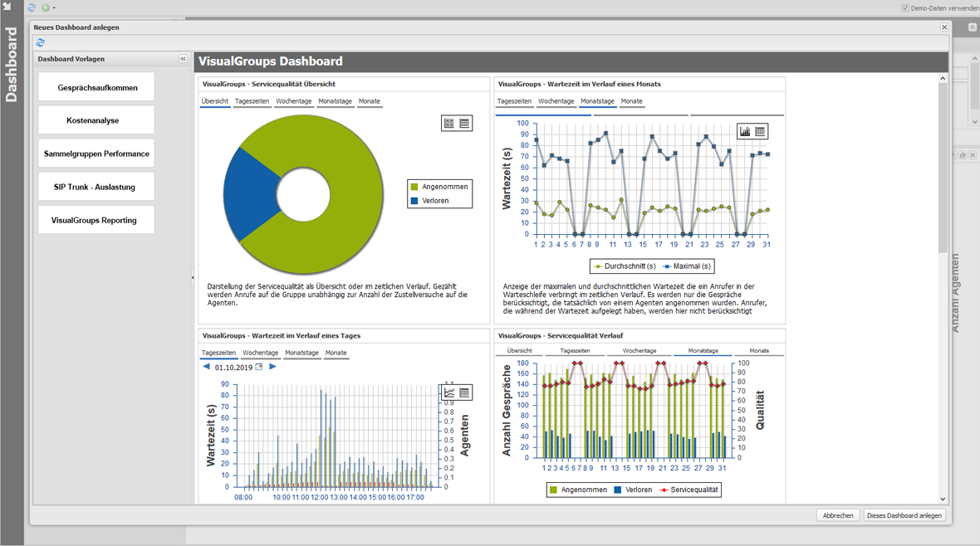Click restore icon of the background widget panel
This screenshot has width=980, height=546.
coord(963,155)
